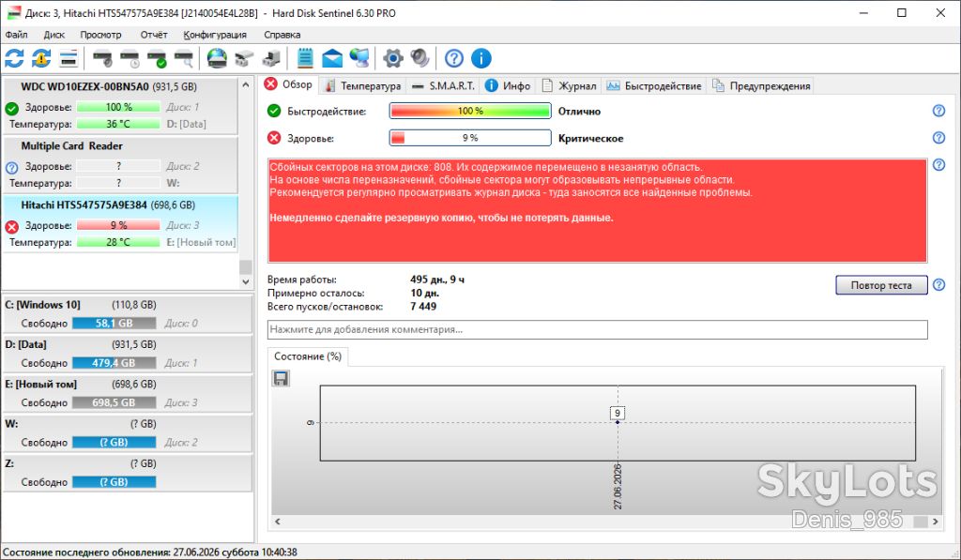Select the WDC WD10EZEX-00BN5A0 disk
The image size is (961, 560).
click(120, 105)
